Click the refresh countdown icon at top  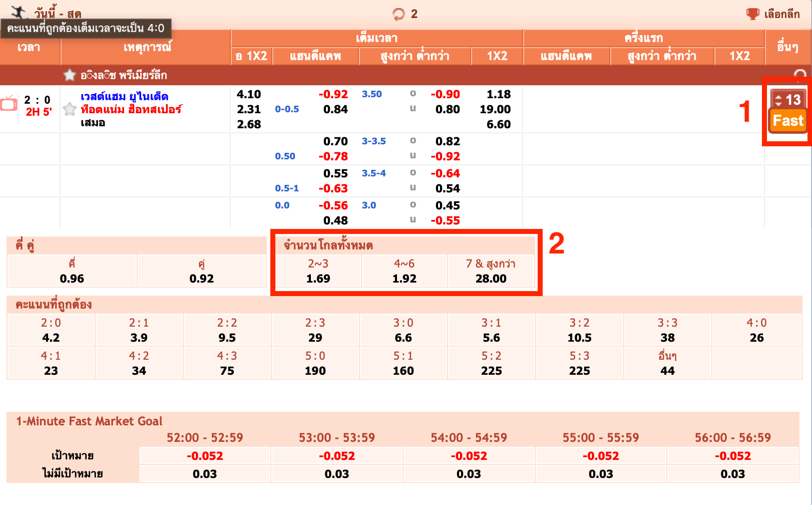[398, 14]
